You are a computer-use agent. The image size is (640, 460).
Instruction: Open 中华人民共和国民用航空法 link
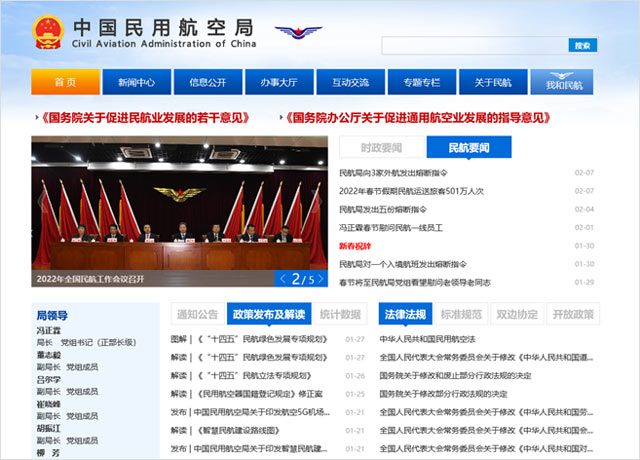point(427,339)
